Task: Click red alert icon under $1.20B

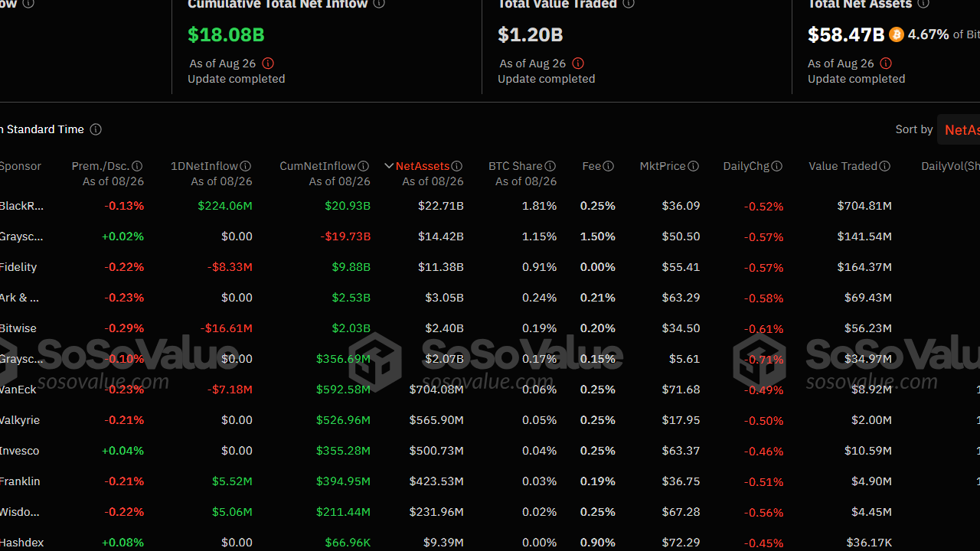Action: click(578, 64)
